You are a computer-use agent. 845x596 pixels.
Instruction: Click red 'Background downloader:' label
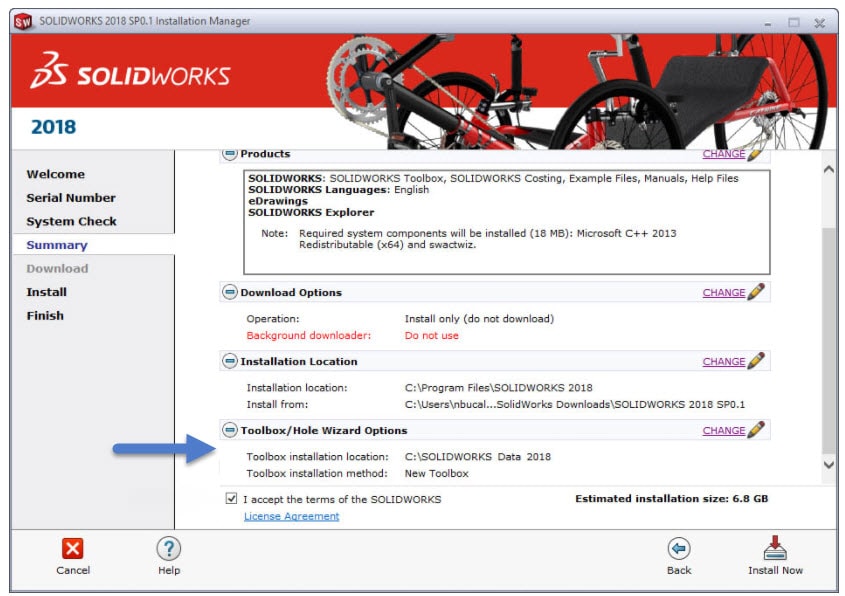click(309, 335)
